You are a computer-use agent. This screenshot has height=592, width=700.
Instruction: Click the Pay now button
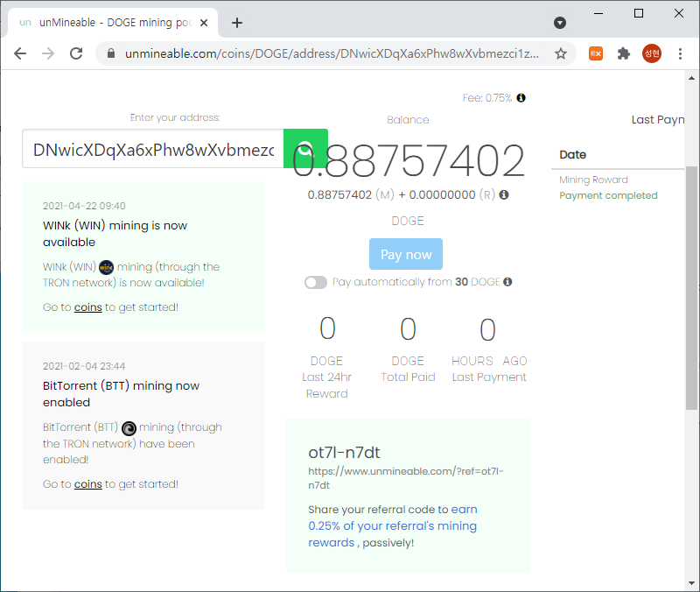[x=406, y=254]
